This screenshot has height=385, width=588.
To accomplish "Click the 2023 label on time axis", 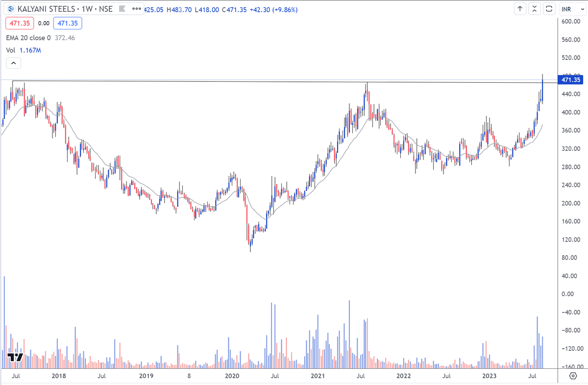I will click(x=490, y=376).
